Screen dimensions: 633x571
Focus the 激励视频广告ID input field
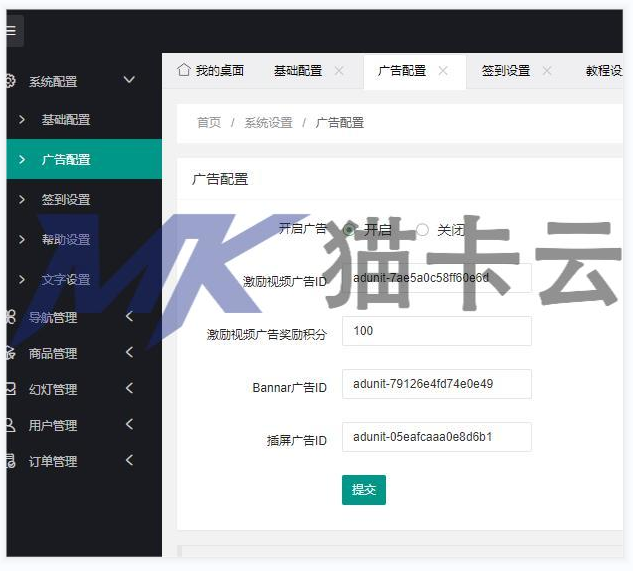[437, 278]
